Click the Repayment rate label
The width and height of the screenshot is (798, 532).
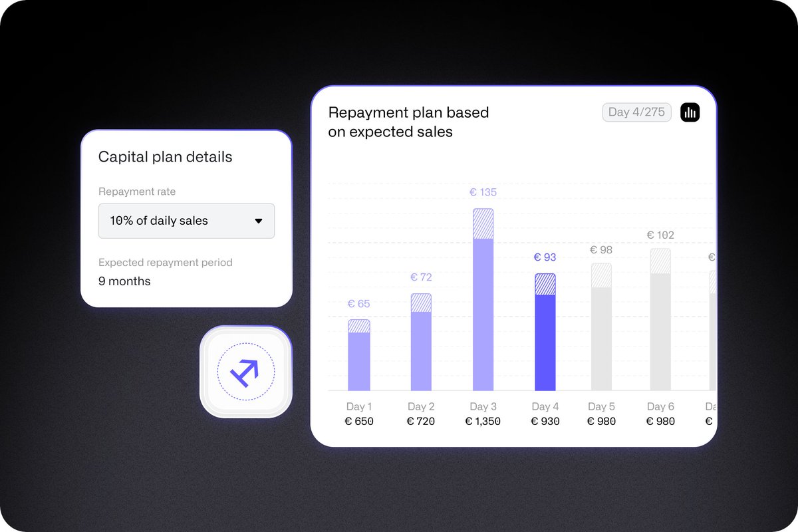137,192
